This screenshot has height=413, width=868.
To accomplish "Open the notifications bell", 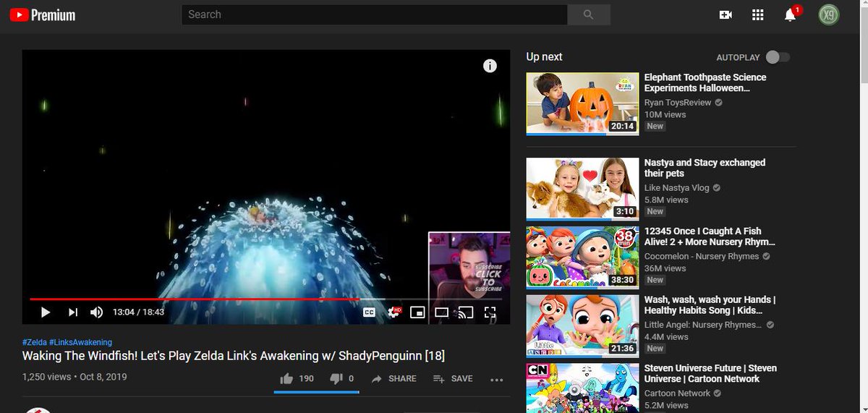I will 791,14.
